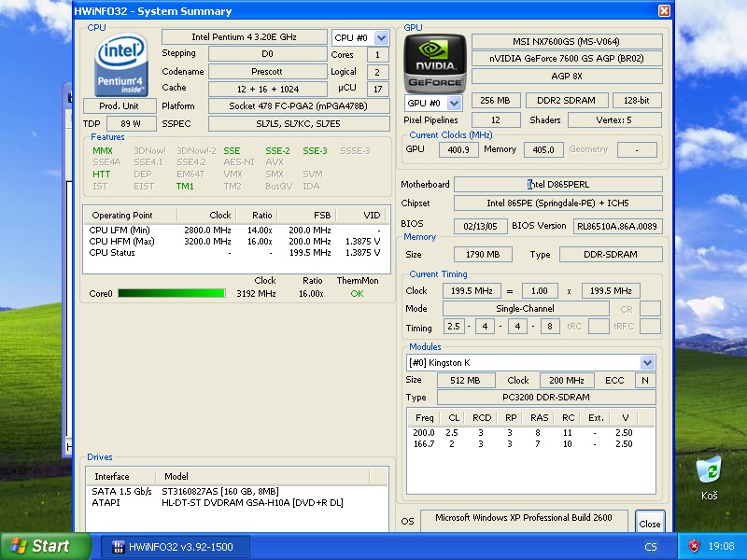The width and height of the screenshot is (747, 560).
Task: Select the Prescott codename field
Action: pyautogui.click(x=267, y=72)
